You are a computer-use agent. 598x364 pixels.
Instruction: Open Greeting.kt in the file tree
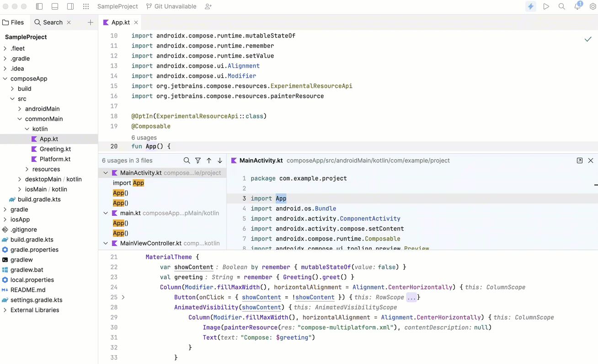55,149
